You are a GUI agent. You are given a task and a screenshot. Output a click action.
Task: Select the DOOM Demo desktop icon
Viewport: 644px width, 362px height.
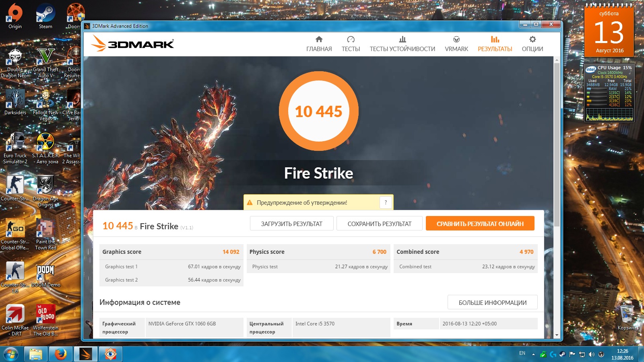point(45,275)
